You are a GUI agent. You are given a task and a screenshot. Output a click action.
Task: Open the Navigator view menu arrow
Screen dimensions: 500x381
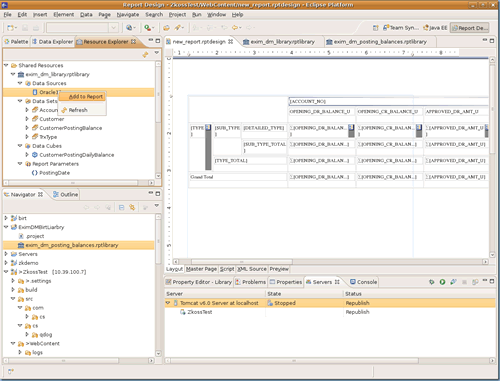click(x=157, y=206)
